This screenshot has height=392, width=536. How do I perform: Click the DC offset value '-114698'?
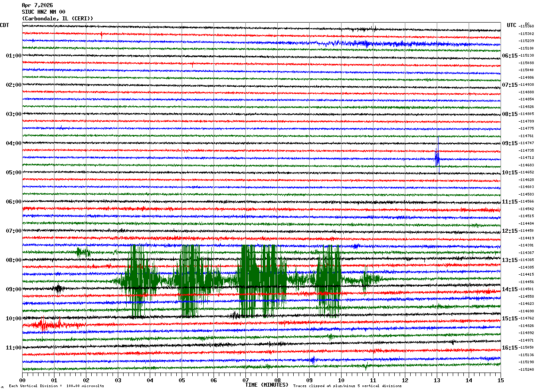(526, 311)
